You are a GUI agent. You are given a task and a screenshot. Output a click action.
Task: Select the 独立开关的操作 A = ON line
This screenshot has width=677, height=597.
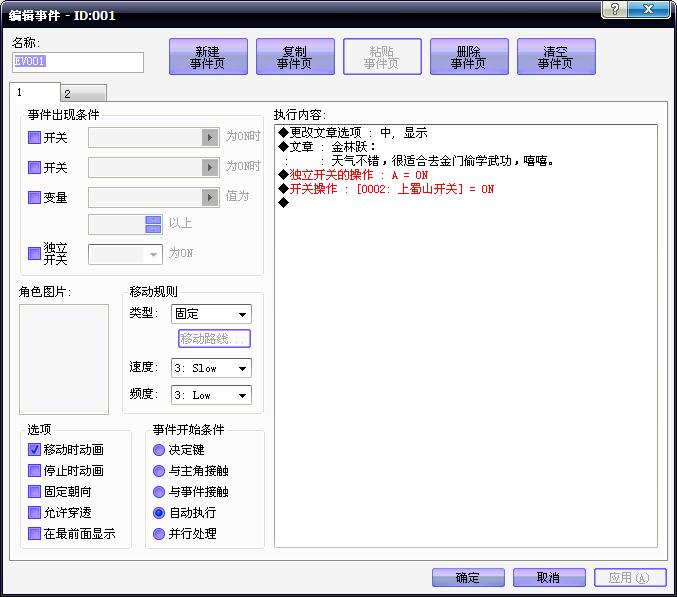[465, 175]
